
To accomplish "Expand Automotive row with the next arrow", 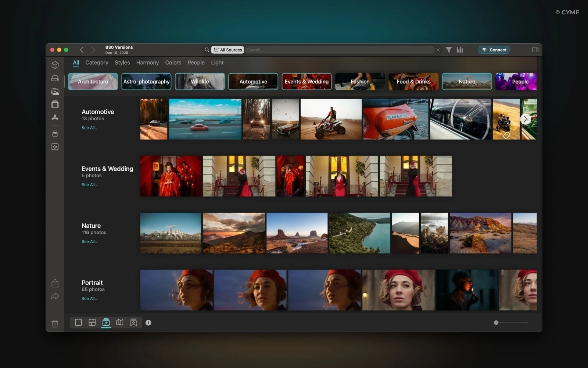I will click(526, 119).
